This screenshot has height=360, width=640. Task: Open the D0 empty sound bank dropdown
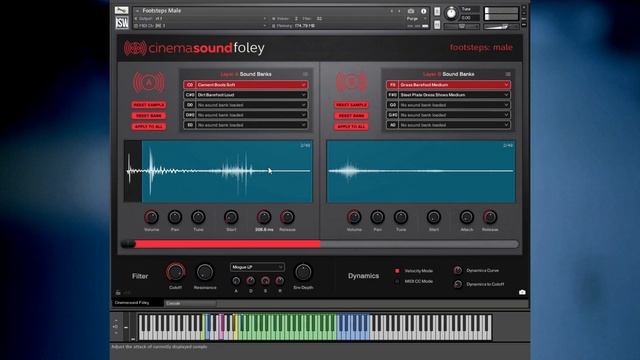coord(251,105)
